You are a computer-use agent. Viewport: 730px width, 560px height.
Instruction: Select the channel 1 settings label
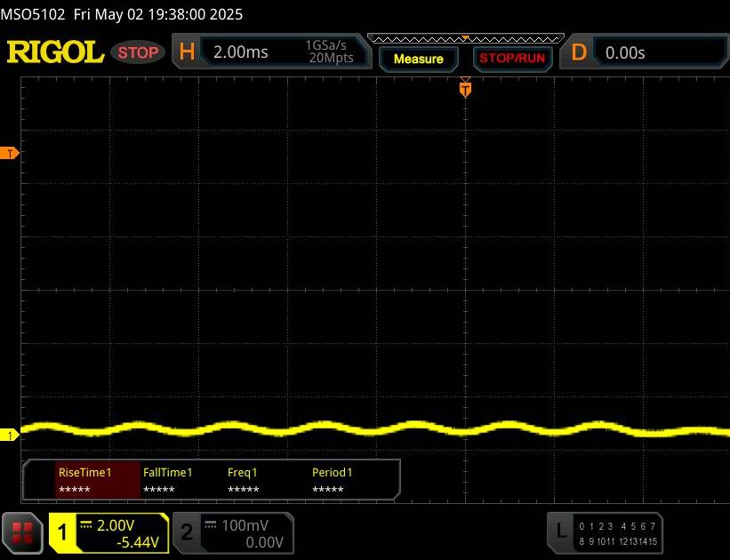62,532
